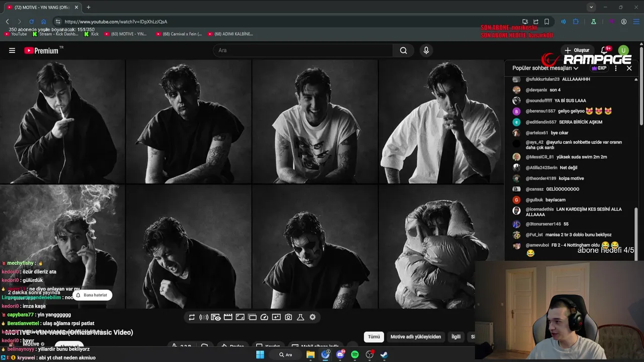Open YouTube notifications bell

coord(605,50)
